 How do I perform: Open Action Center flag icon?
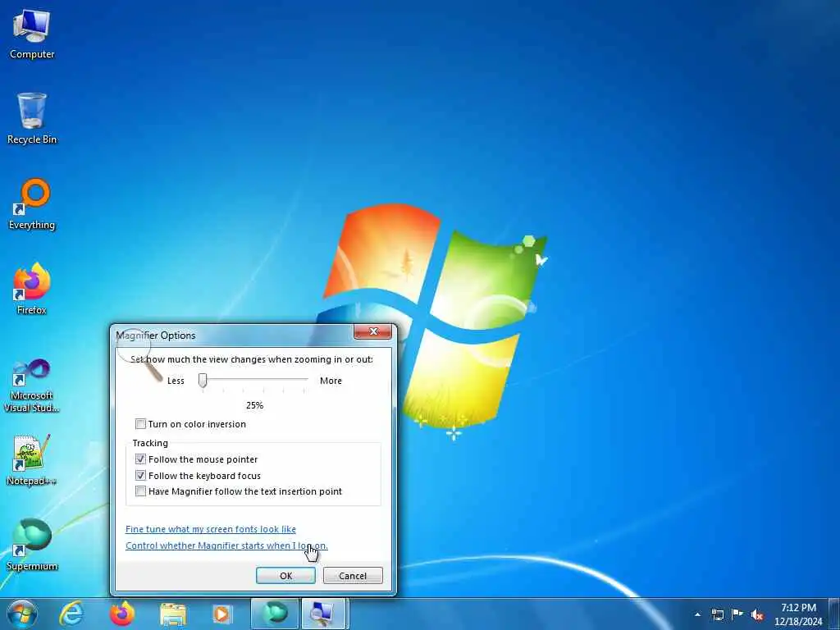737,614
